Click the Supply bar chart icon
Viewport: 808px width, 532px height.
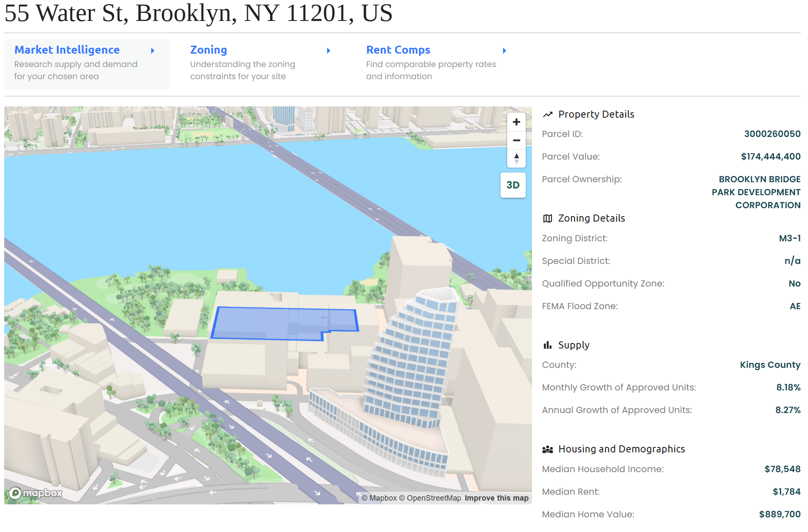547,345
